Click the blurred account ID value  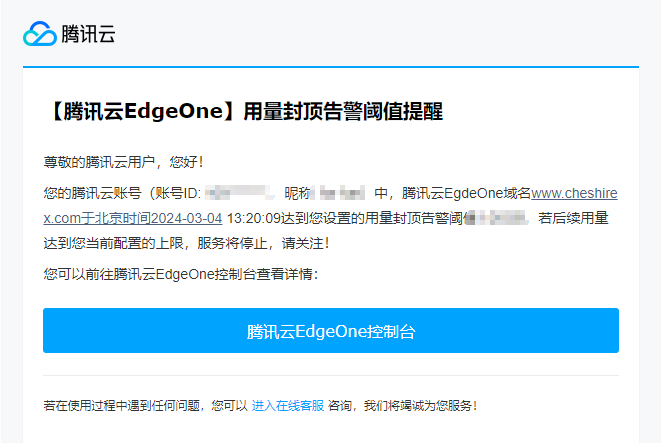coord(239,193)
